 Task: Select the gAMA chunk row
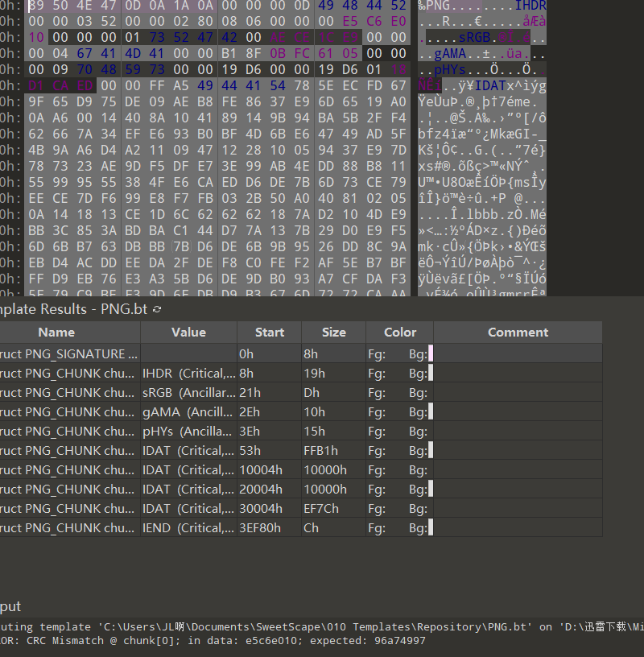click(68, 411)
